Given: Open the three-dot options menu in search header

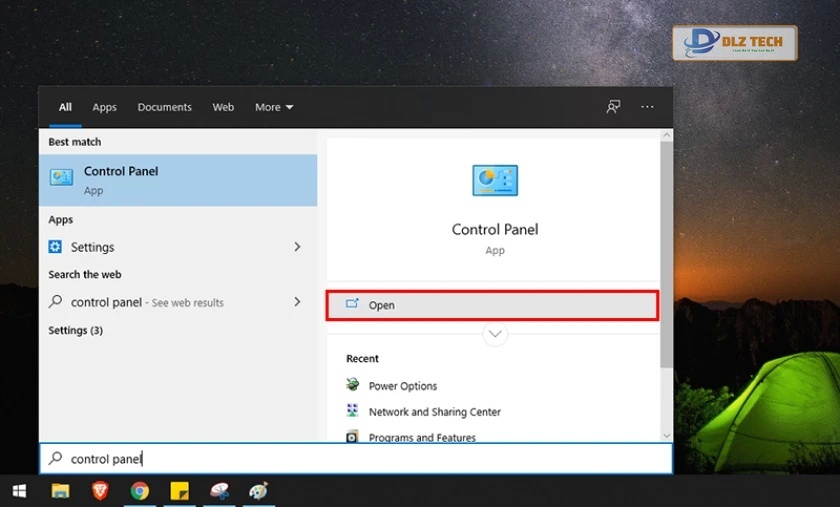Looking at the screenshot, I should click(647, 107).
